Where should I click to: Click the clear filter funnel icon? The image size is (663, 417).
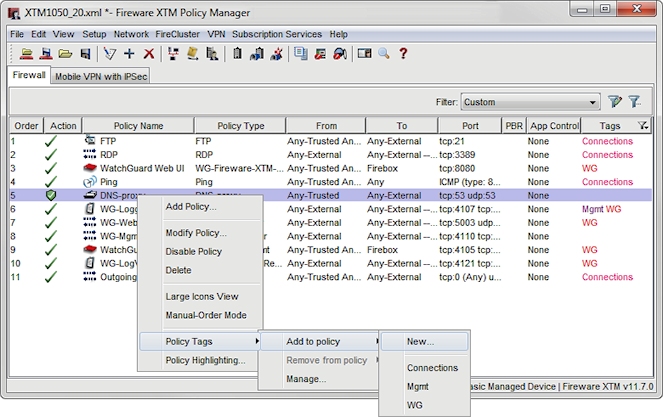pos(634,102)
